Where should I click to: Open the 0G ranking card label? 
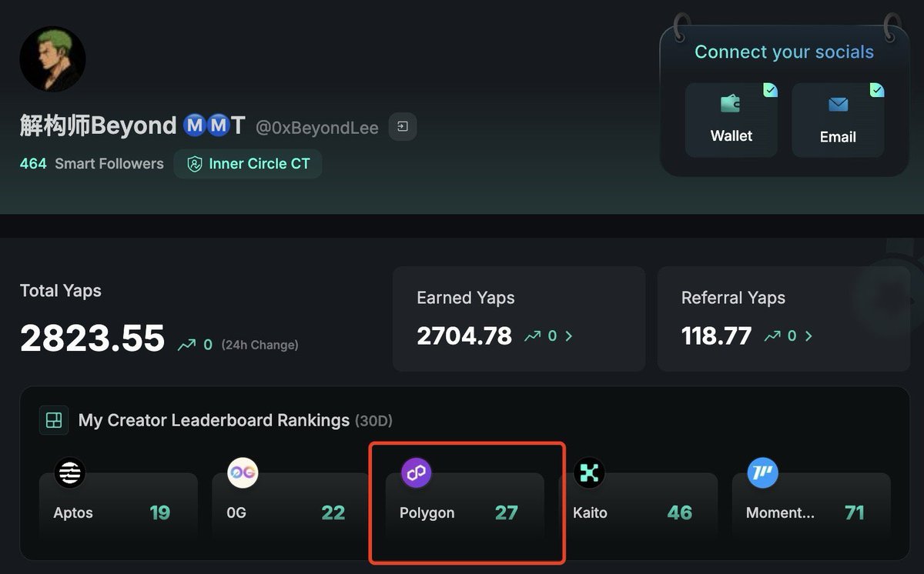point(236,513)
